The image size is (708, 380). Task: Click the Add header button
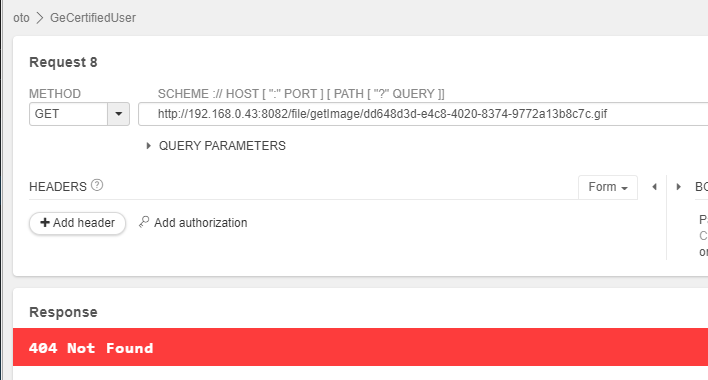click(77, 223)
